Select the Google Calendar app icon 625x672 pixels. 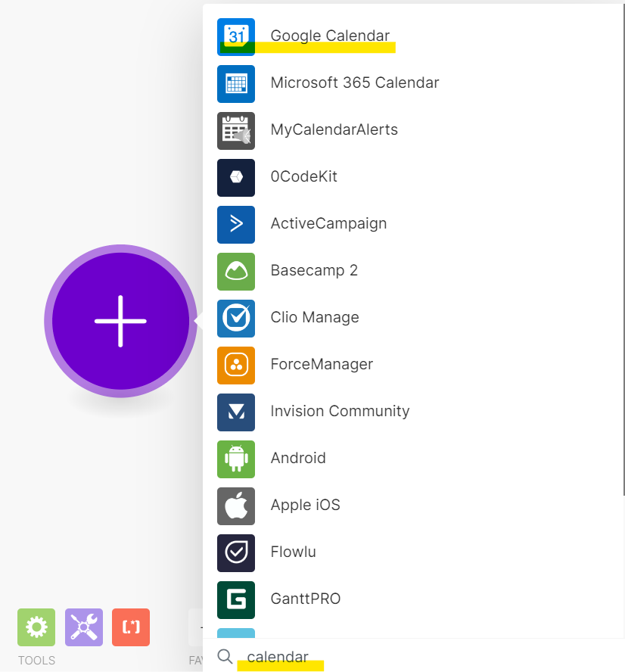236,36
